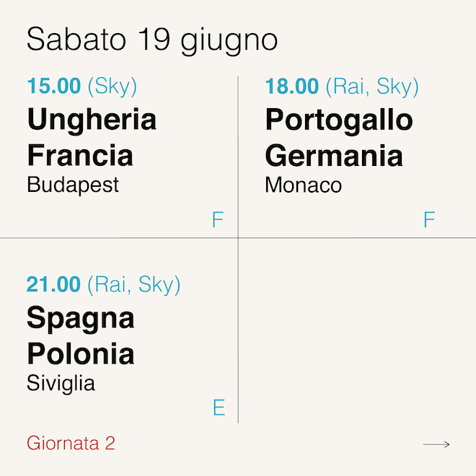Click the Ungheria team name
The height and width of the screenshot is (476, 476).
92,120
